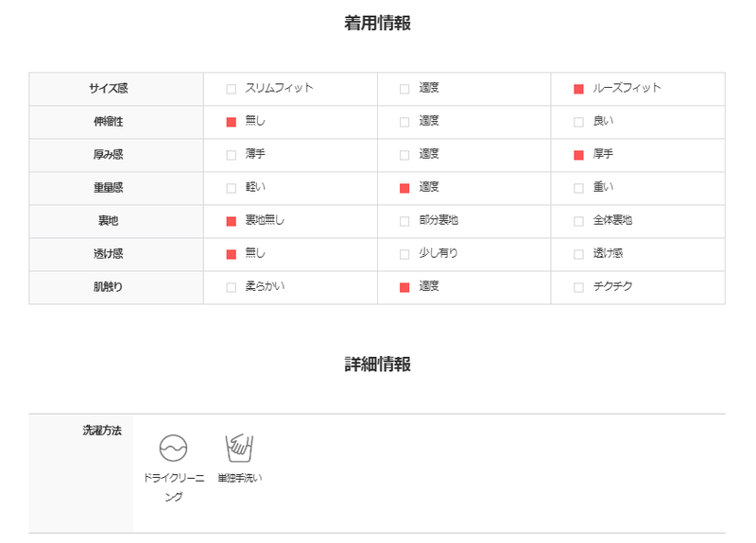Click the 裏地無し label text
Screen dimensions: 756x543
tap(265, 220)
